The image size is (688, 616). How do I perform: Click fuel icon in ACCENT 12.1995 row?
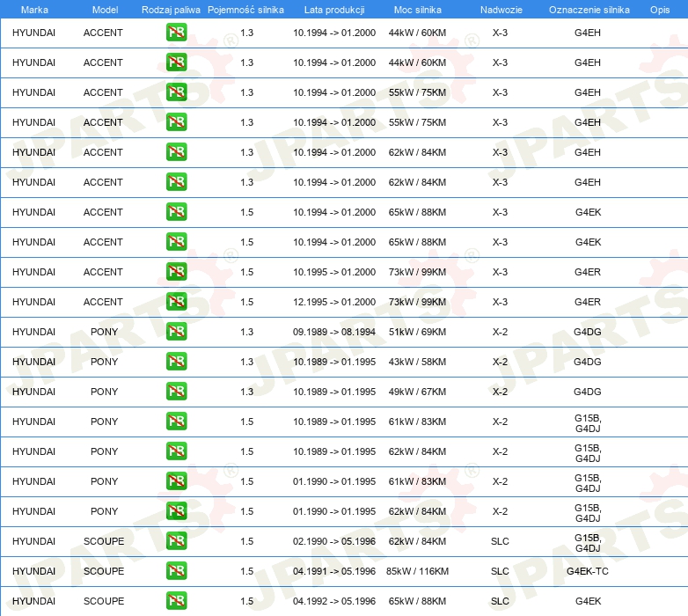tap(176, 302)
